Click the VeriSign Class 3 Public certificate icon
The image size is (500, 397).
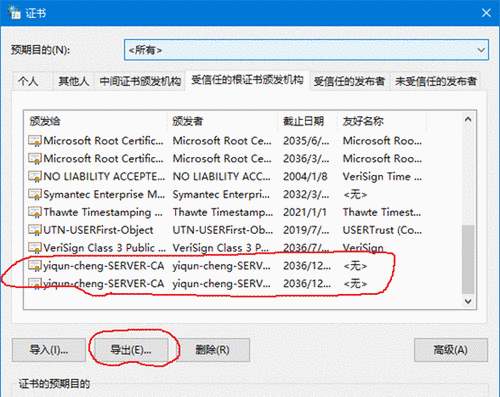click(x=35, y=248)
